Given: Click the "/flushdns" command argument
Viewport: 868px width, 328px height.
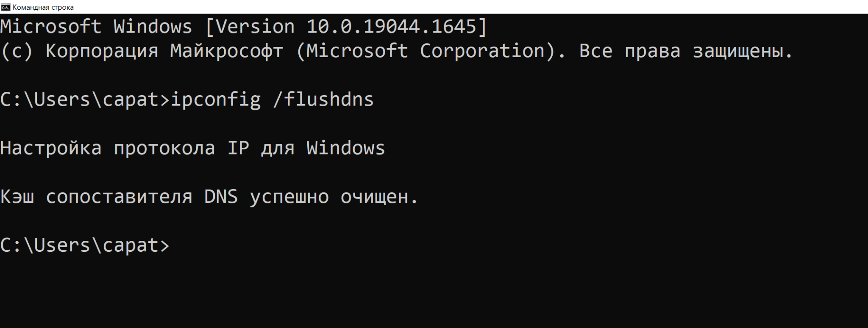Looking at the screenshot, I should [x=323, y=100].
